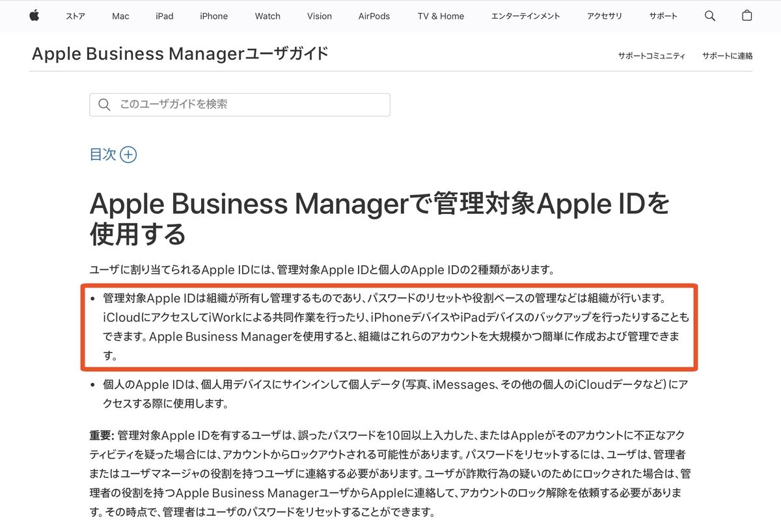Screen dimensions: 781x532
Task: Open the shopping bag icon
Action: coord(747,16)
